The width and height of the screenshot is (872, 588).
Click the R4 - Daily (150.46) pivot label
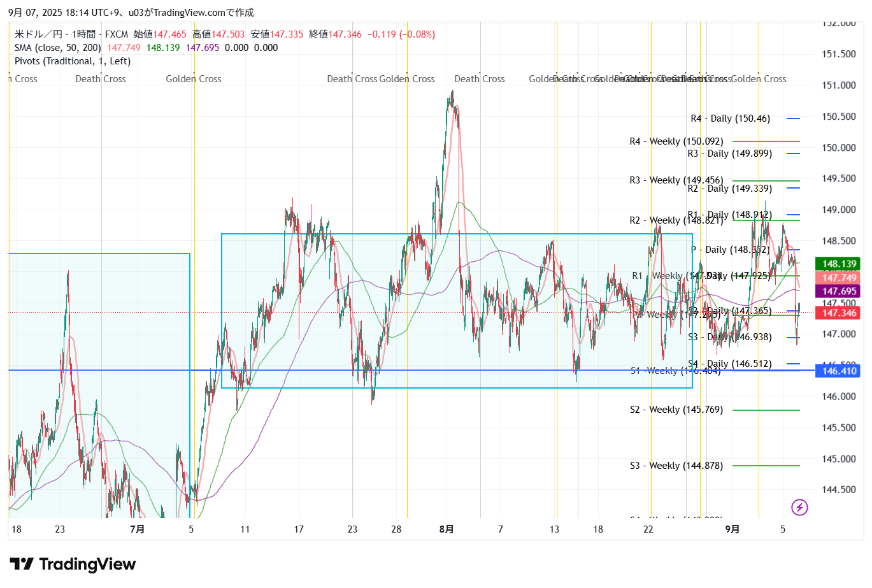pos(730,118)
